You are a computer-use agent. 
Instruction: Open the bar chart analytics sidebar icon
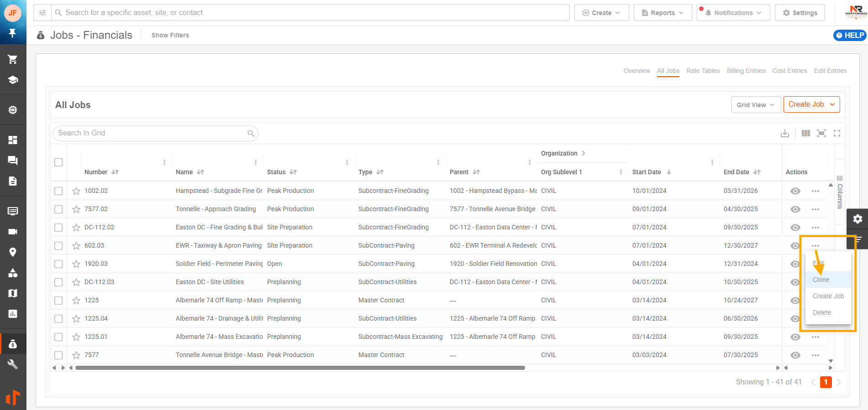(13, 314)
